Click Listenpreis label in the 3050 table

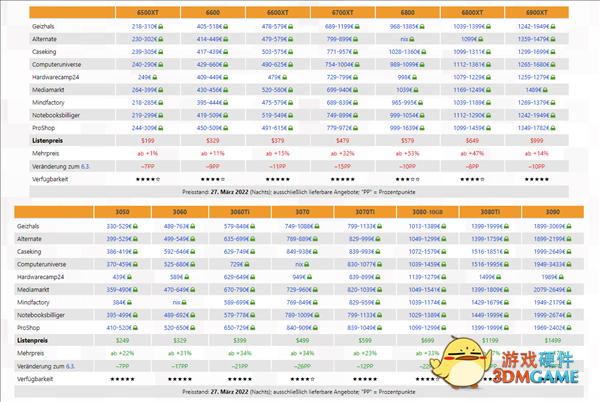(33, 340)
